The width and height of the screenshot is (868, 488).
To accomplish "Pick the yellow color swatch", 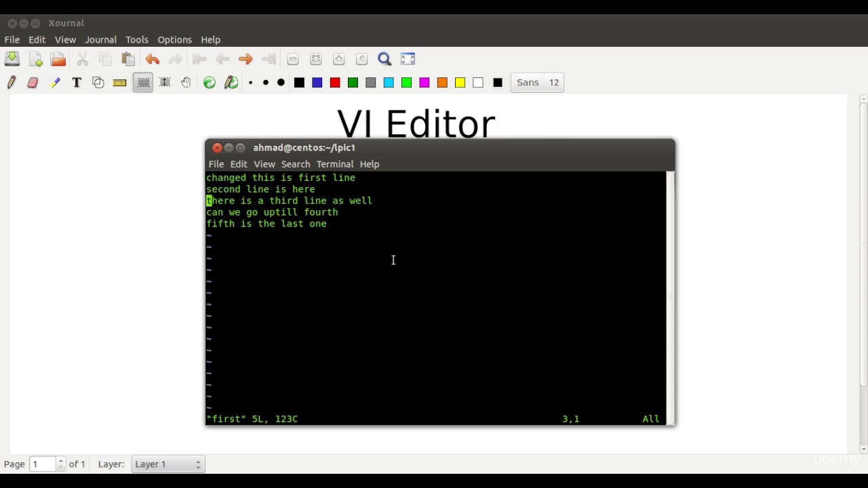I will [x=460, y=83].
